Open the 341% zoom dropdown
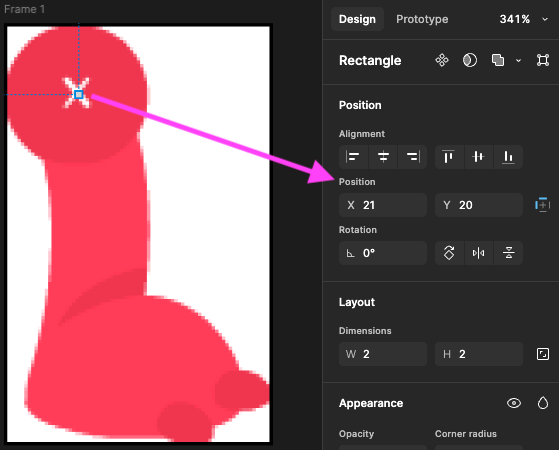This screenshot has height=450, width=559. (524, 19)
